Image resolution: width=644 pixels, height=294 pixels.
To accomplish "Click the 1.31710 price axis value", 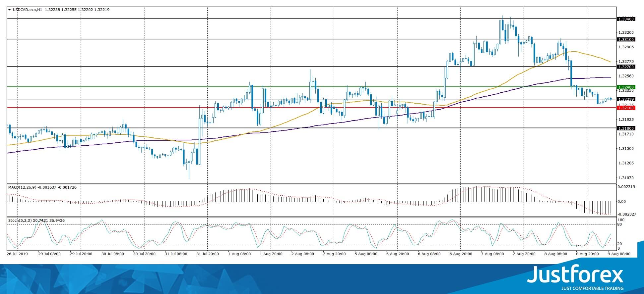I will coord(626,134).
